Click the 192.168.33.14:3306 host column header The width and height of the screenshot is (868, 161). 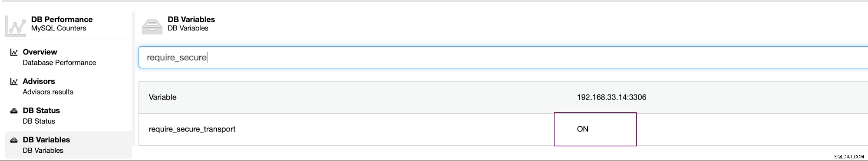click(x=611, y=97)
